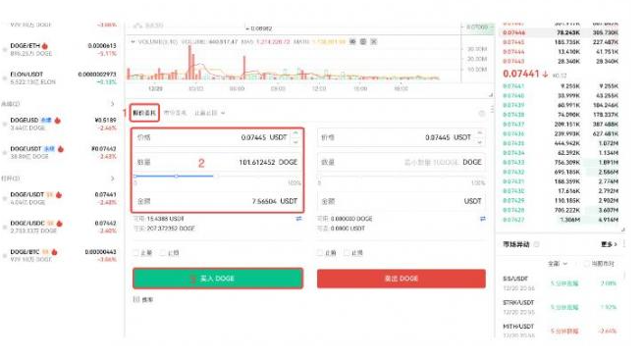Open the STRK/USDT market mover row
This screenshot has width=644, height=359.
(561, 307)
